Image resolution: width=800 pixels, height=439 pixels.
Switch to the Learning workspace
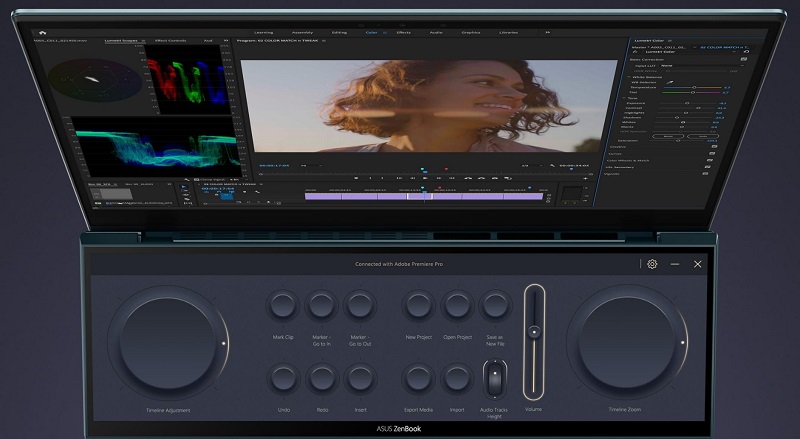tap(263, 33)
